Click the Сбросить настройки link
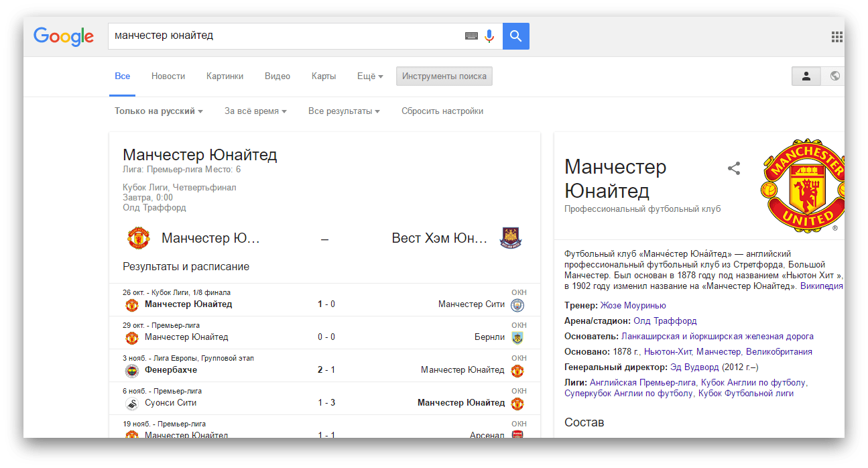The height and width of the screenshot is (468, 868). 442,111
